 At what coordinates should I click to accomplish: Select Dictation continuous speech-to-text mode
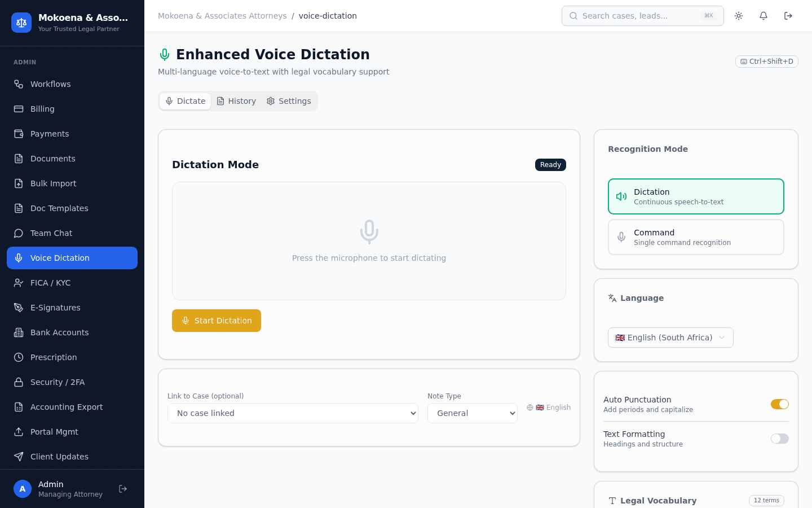click(696, 196)
